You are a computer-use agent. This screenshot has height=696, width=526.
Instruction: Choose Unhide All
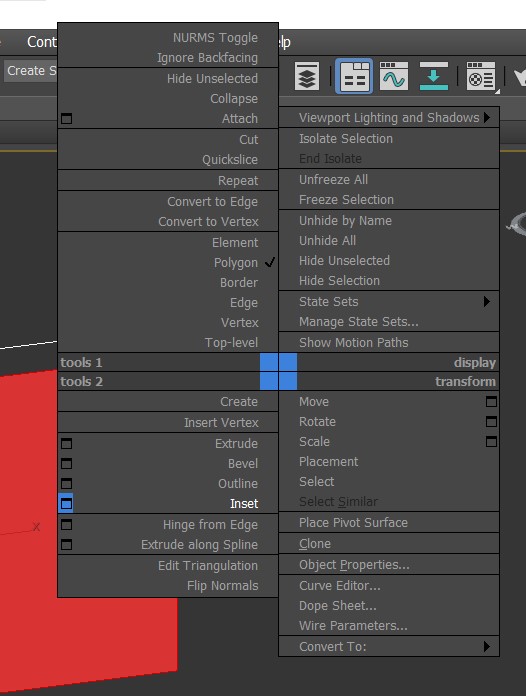pos(328,241)
